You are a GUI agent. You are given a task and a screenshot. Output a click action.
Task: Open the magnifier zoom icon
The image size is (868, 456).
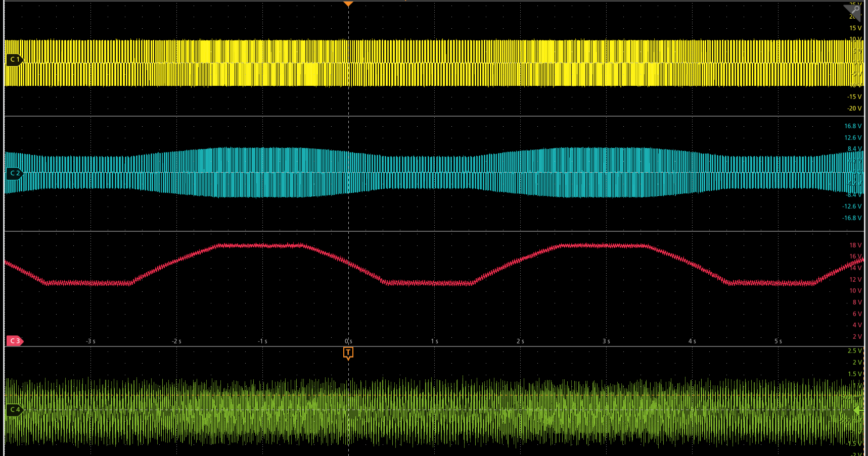[x=853, y=11]
